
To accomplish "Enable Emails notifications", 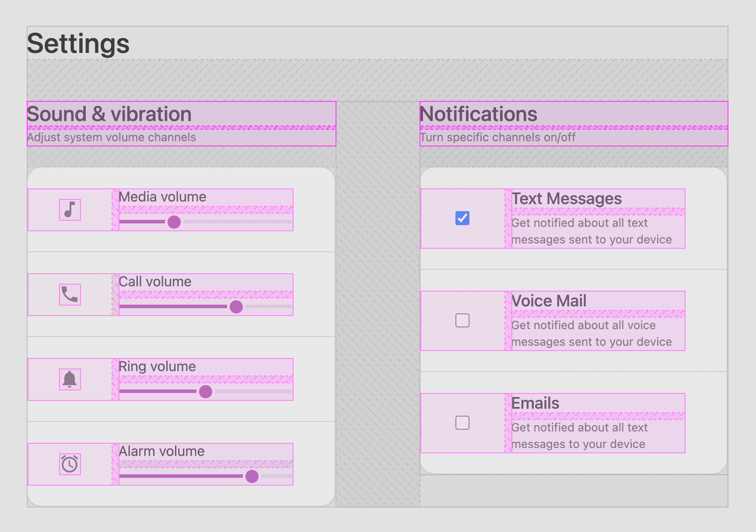I will tap(462, 423).
